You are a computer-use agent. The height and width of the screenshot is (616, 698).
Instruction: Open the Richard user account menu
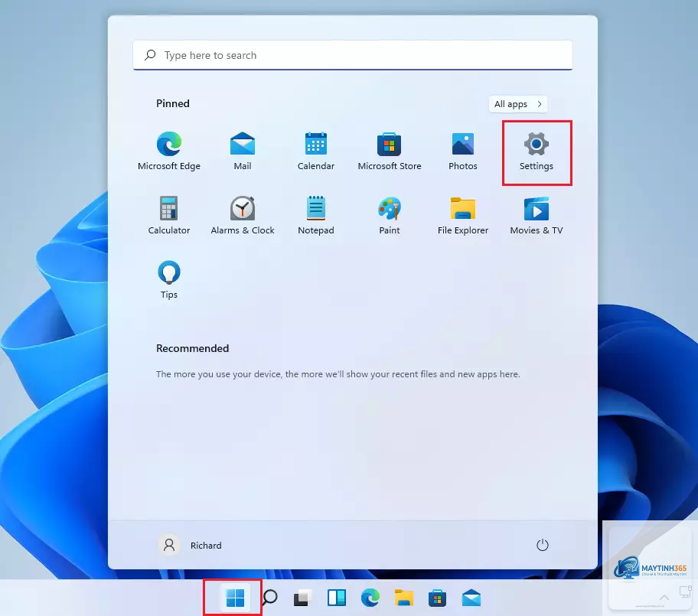point(190,546)
